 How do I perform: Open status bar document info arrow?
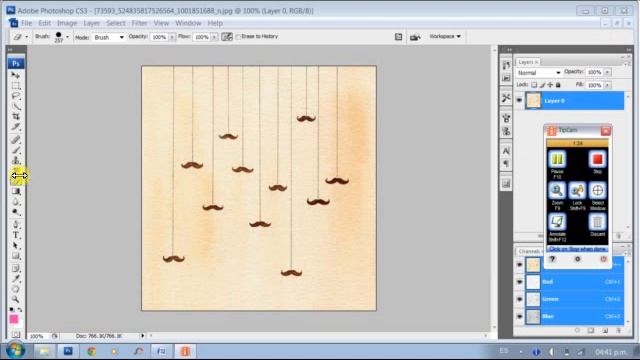142,336
